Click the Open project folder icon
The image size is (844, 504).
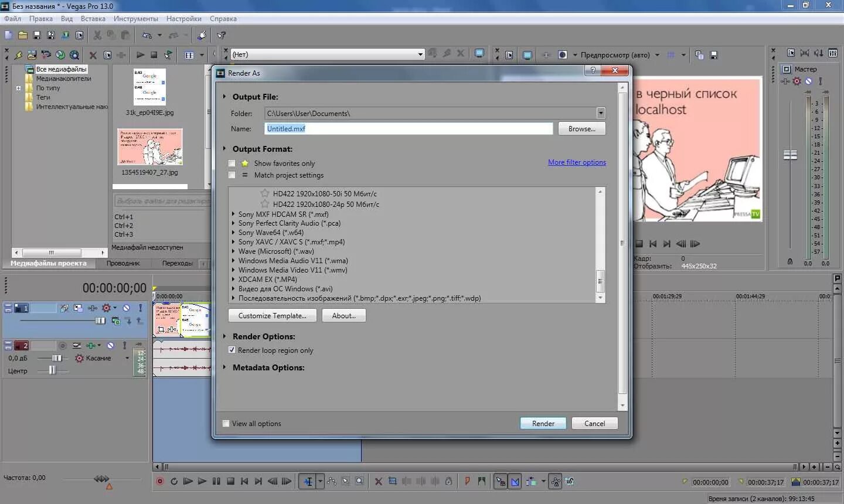[x=23, y=35]
